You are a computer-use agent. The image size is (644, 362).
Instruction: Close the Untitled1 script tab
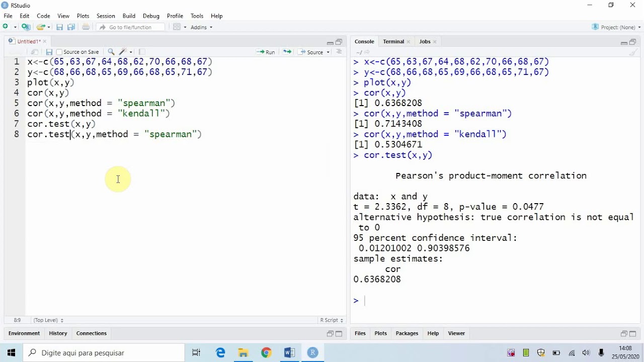[44, 41]
